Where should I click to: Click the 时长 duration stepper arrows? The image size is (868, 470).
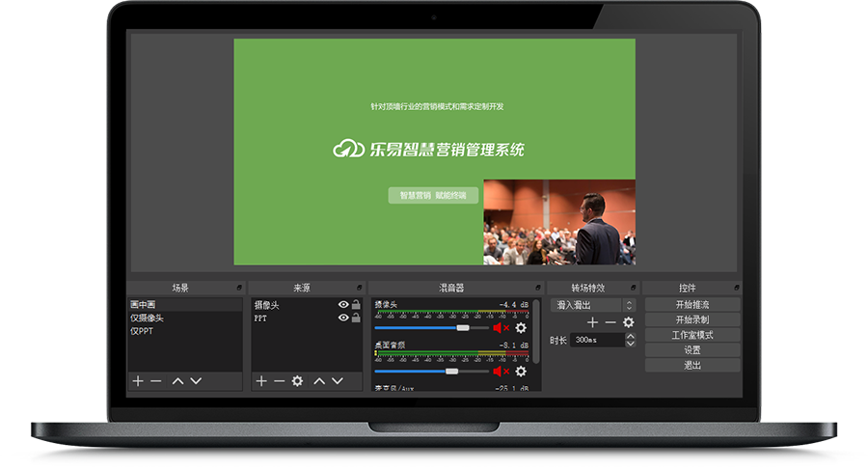point(631,340)
